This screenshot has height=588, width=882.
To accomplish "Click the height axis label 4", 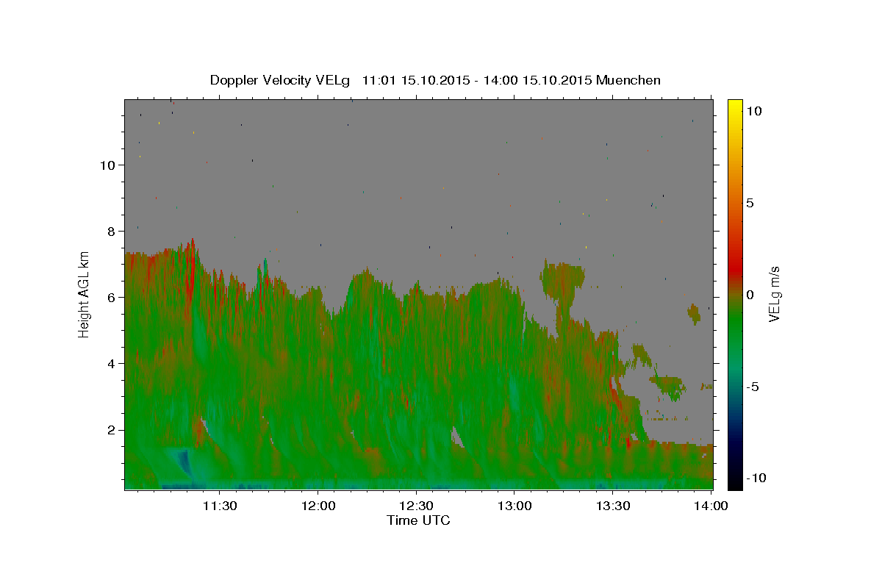I will pyautogui.click(x=110, y=363).
